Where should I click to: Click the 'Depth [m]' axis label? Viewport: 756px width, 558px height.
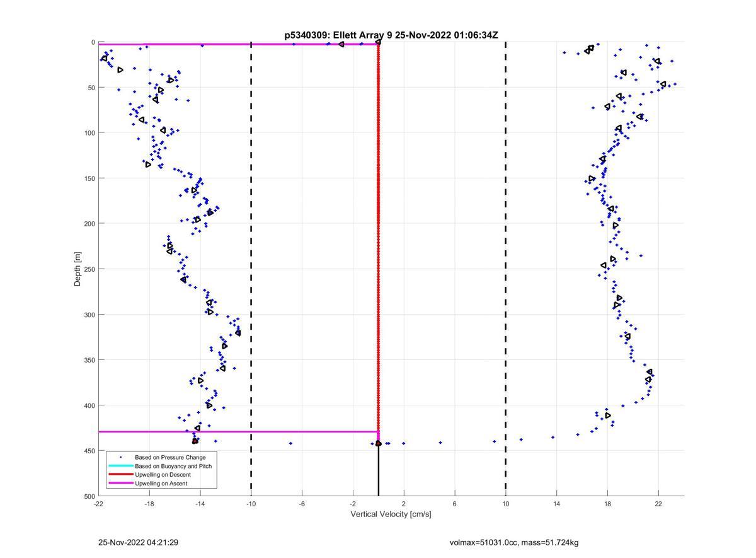(x=78, y=269)
